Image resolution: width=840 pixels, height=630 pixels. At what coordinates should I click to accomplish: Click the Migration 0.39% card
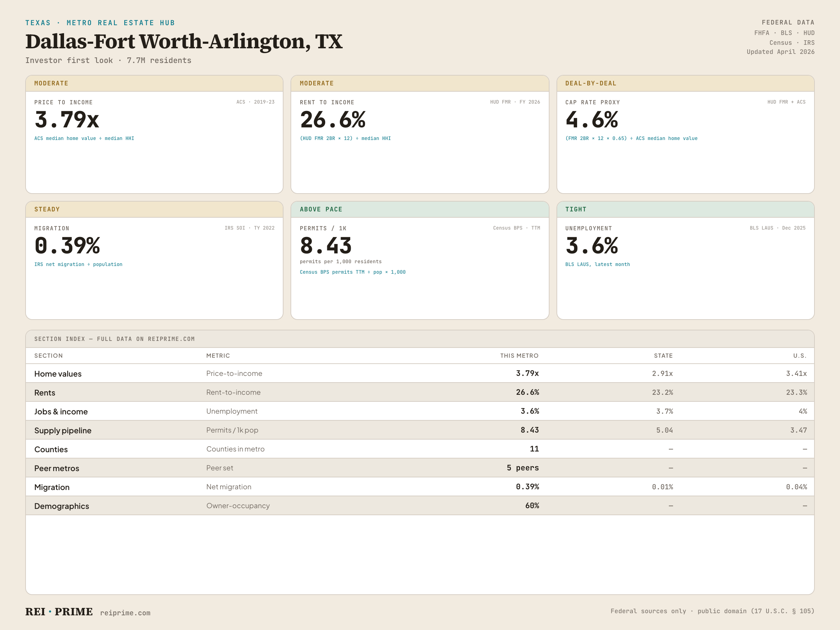(154, 260)
